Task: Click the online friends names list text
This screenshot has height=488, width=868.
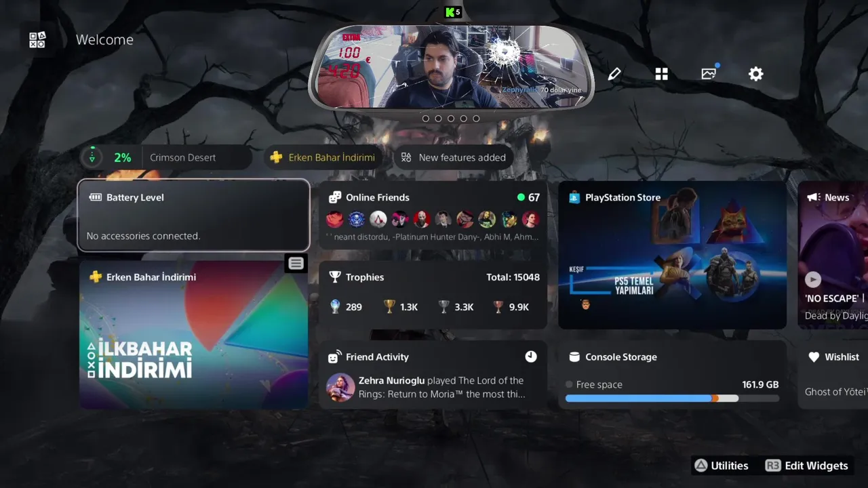Action: (x=432, y=237)
